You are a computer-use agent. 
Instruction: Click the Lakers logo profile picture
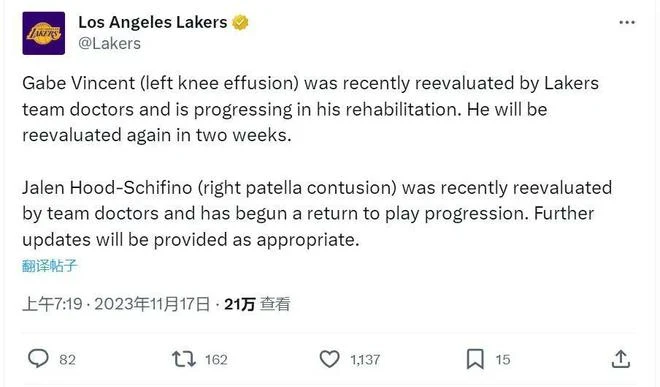coord(44,33)
